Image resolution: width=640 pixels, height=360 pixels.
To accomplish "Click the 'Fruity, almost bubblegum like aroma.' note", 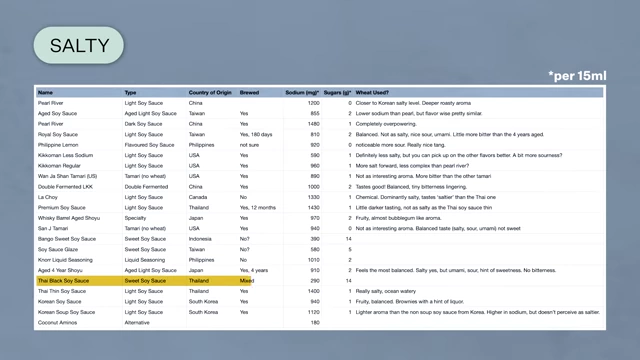I will 398,218.
